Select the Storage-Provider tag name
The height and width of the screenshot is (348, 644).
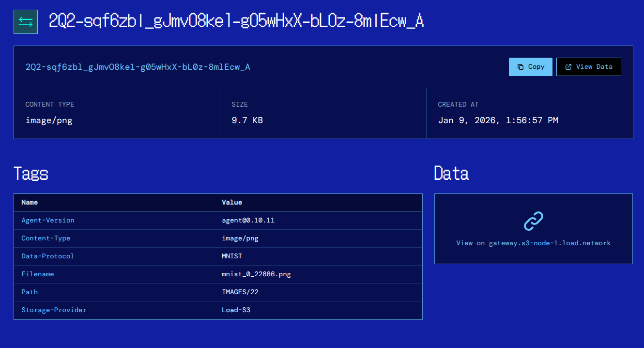tap(54, 310)
